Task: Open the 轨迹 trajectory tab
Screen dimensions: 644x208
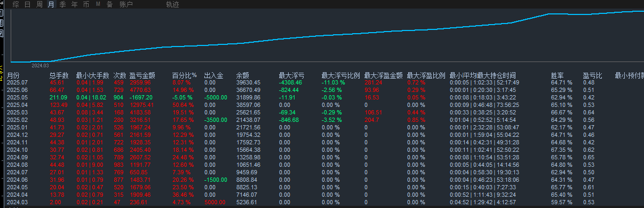Action: point(172,4)
